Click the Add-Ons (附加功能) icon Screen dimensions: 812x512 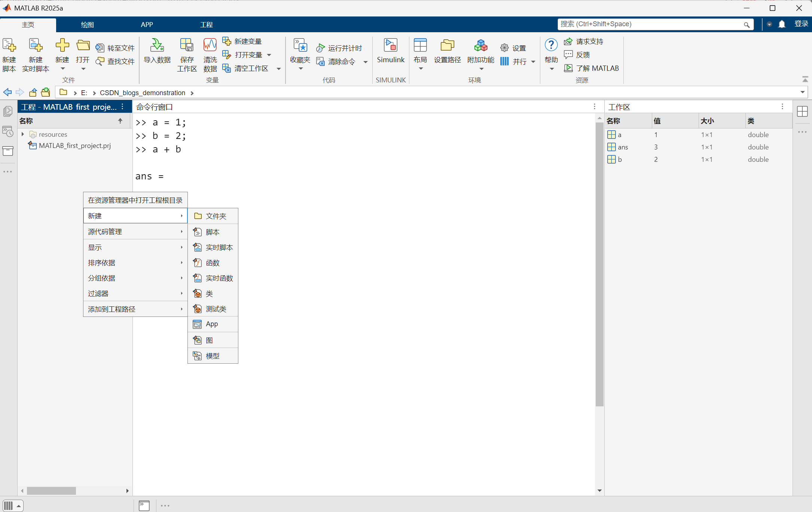tap(481, 46)
